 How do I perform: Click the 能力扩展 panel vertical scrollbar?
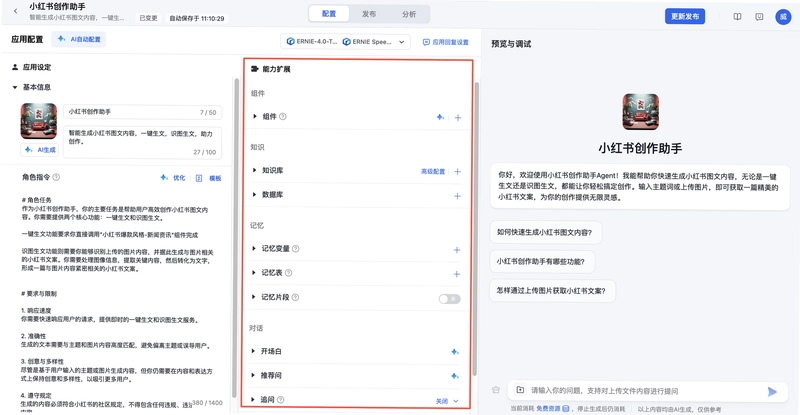pos(476,229)
